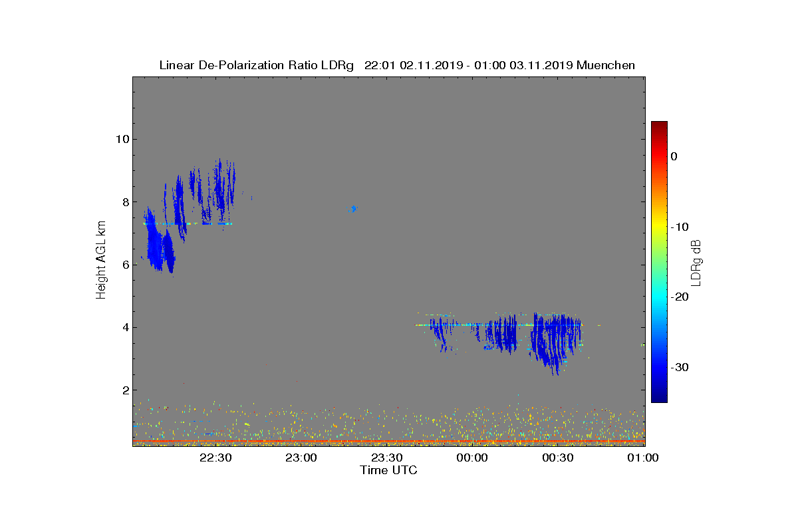Click the large cloud echo around 00:30
The width and height of the screenshot is (798, 532).
[555, 342]
